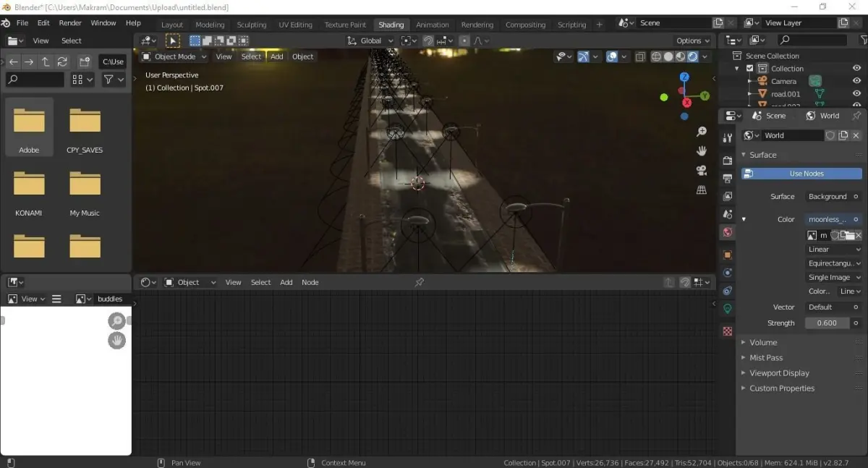The height and width of the screenshot is (468, 868).
Task: Open Global transform orientation dropdown
Action: [370, 41]
